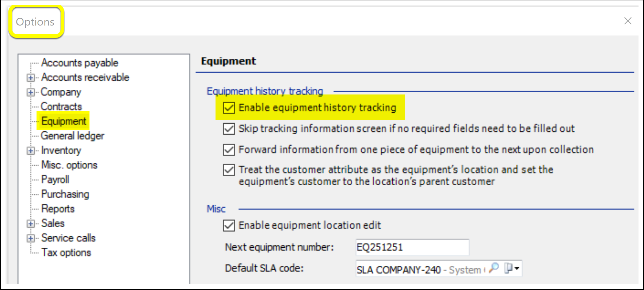Open the Company options category
This screenshot has width=644, height=290.
click(61, 92)
